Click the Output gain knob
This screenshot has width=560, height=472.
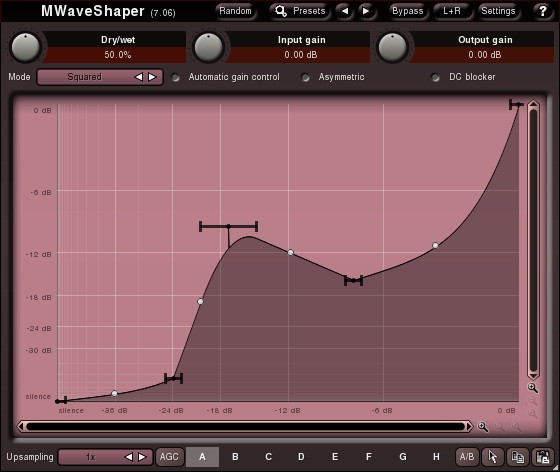pyautogui.click(x=392, y=47)
